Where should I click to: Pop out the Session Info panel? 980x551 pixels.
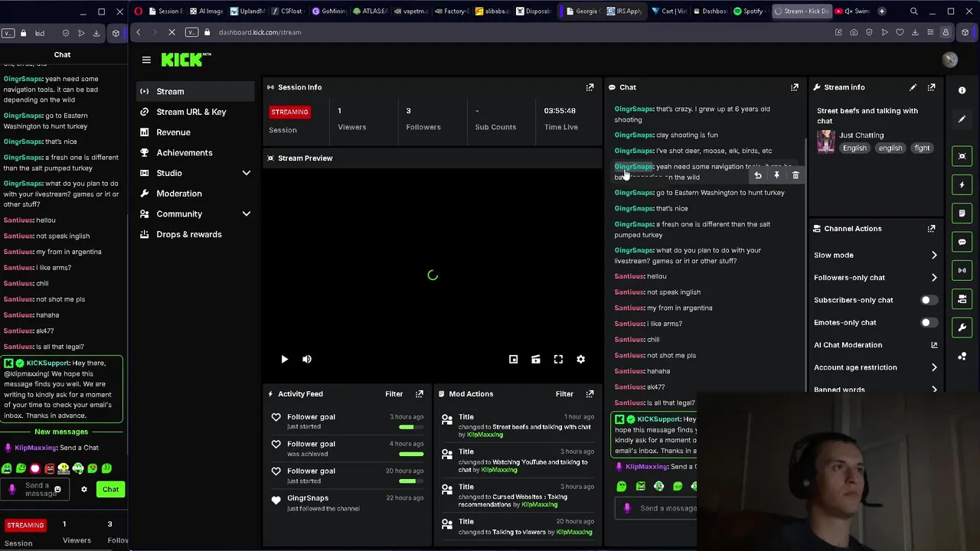pyautogui.click(x=590, y=87)
